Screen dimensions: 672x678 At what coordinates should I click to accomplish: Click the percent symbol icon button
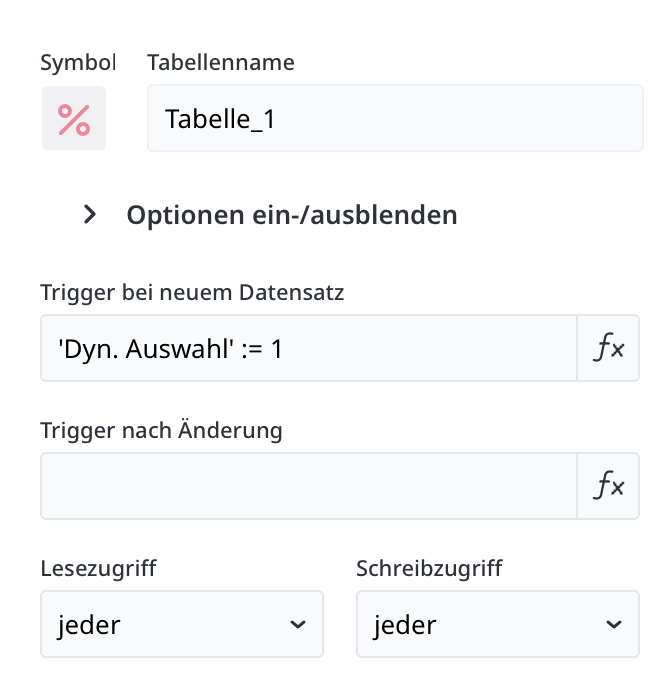pyautogui.click(x=74, y=119)
